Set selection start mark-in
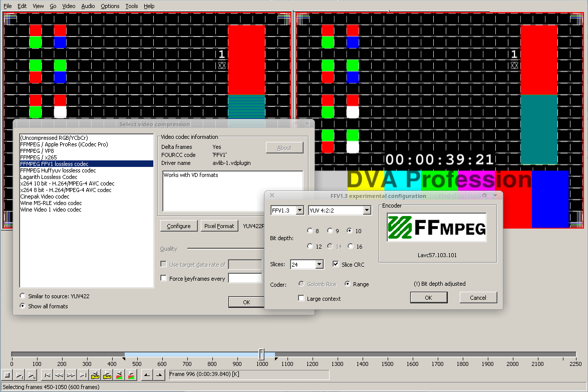The image size is (588, 392). point(147,375)
